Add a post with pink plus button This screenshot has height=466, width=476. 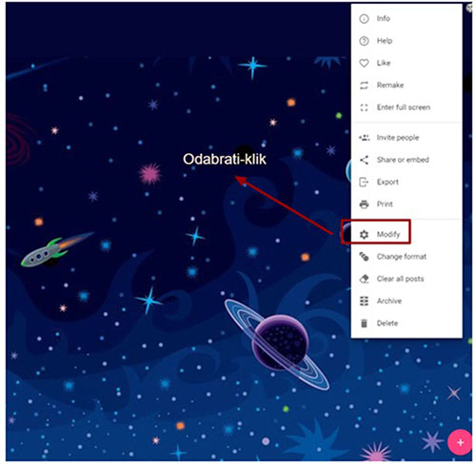point(460,442)
